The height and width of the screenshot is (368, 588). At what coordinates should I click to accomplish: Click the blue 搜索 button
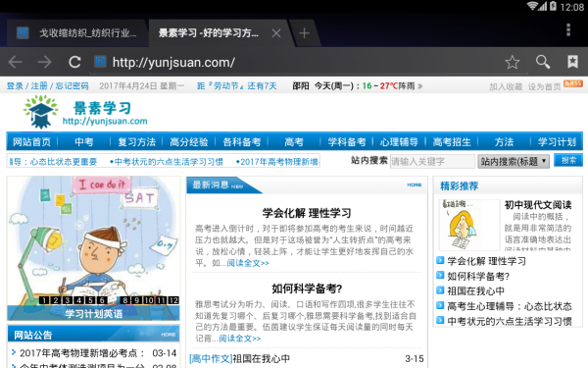[x=568, y=160]
